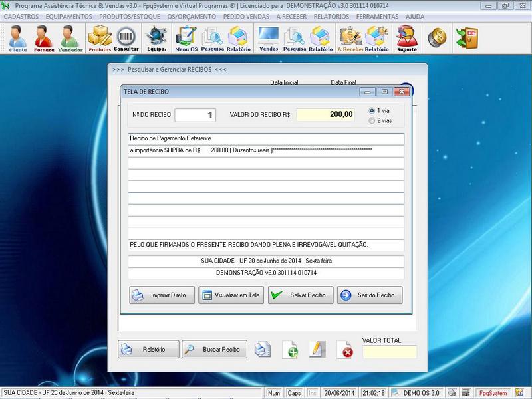
Task: Open the A RECEBER menu
Action: 291,17
